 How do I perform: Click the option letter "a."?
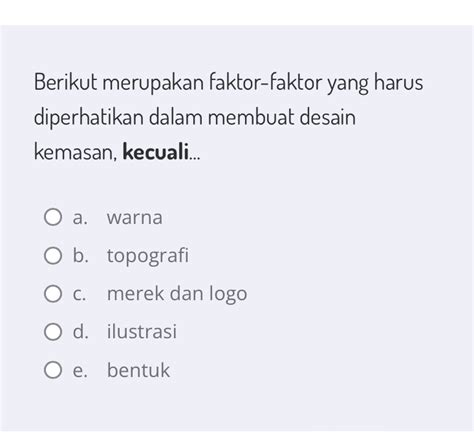coord(80,218)
